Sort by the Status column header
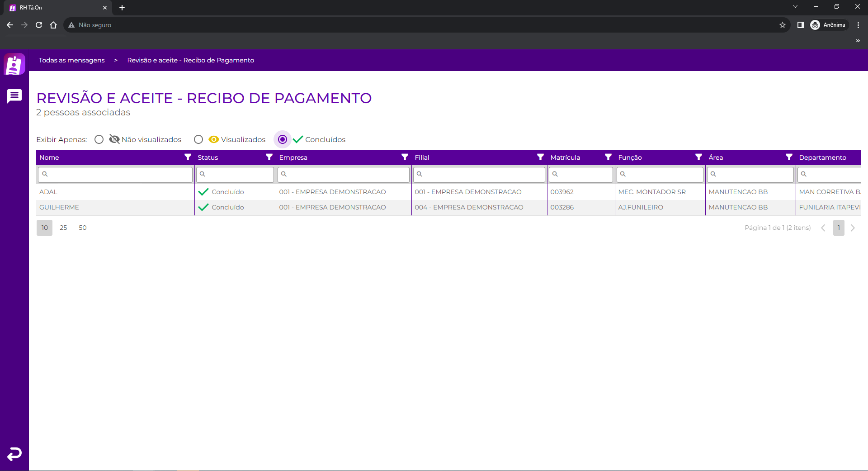868x471 pixels. click(208, 157)
